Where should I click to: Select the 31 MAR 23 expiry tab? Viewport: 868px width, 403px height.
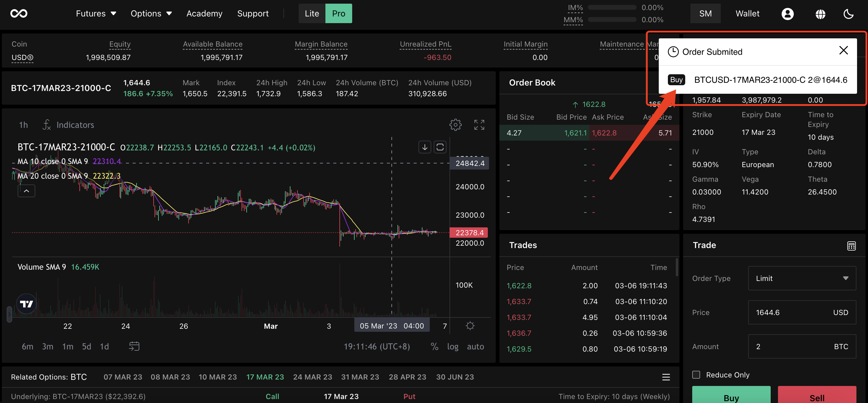tap(360, 377)
